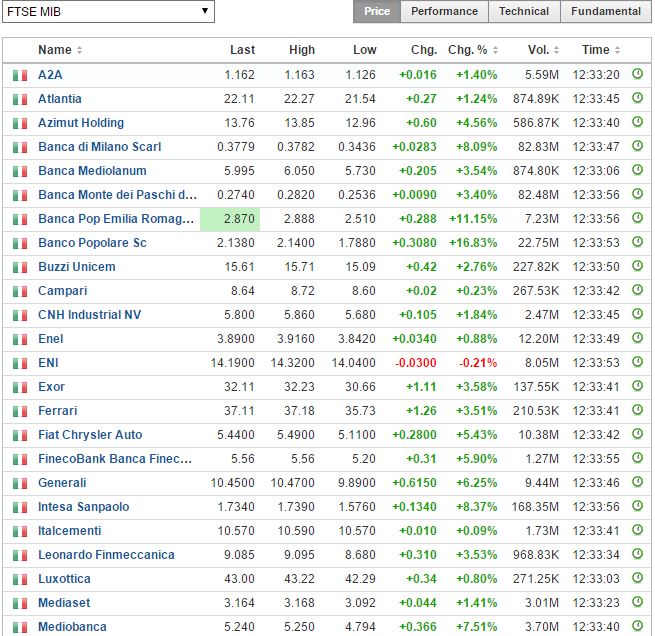Click the Italy flag in Fiat Chrysler Auto row
The width and height of the screenshot is (655, 636).
[20, 436]
